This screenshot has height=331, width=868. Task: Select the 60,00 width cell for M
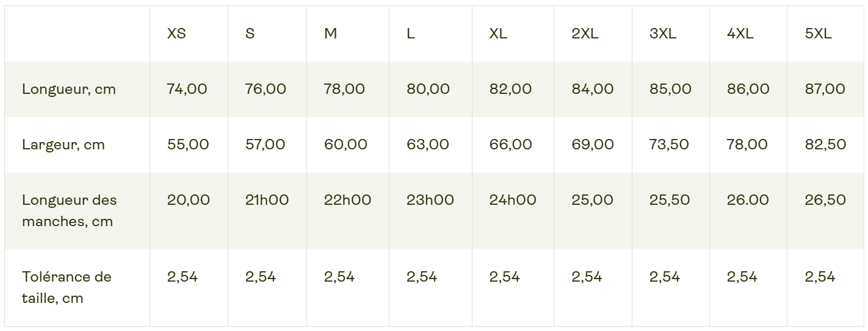(x=345, y=144)
